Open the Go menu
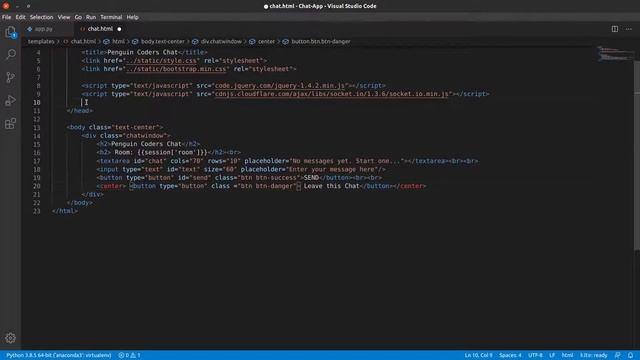This screenshot has height=360, width=640. coord(78,17)
